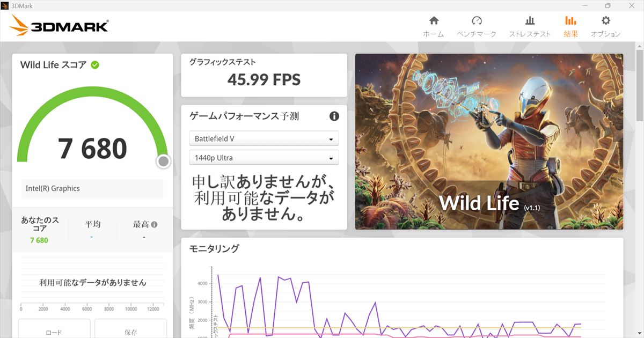This screenshot has width=644, height=338.
Task: Click the 平均 (average) score label
Action: point(93,224)
